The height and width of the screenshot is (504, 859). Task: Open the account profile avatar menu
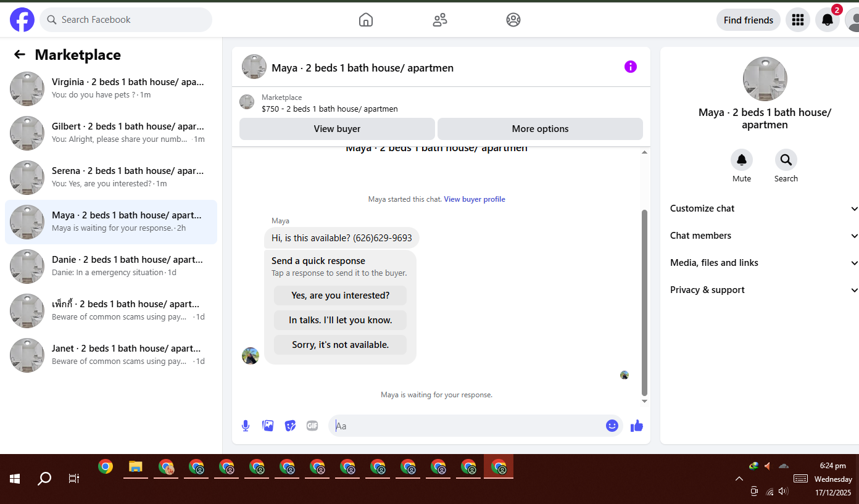tap(852, 20)
